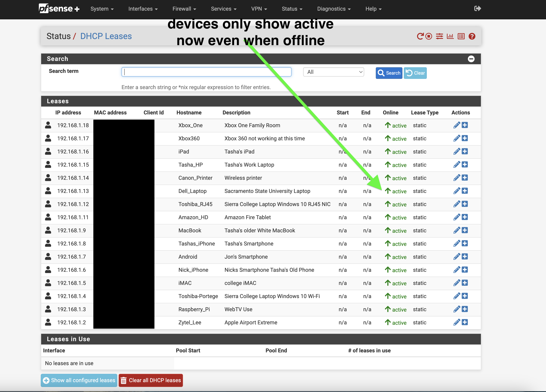Expand the Diagnostics menu
This screenshot has width=546, height=392.
click(x=334, y=9)
